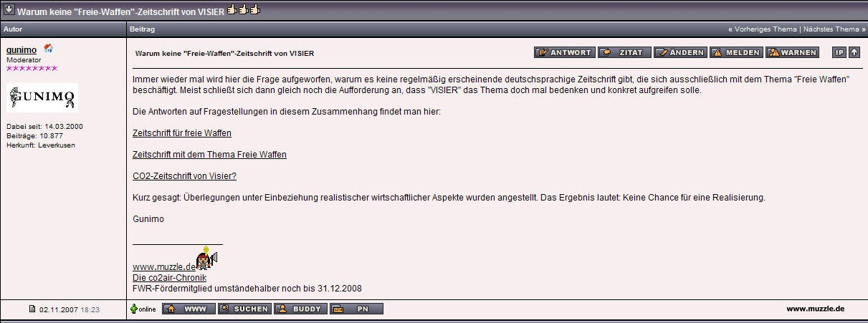868x323 pixels.
Task: Click the down-arrow icon beside thread title
Action: pos(9,11)
